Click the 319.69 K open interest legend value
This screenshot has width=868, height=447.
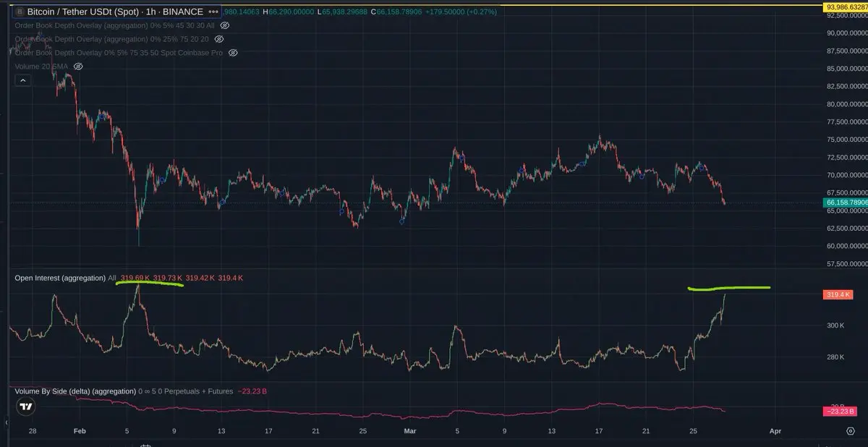coord(135,278)
